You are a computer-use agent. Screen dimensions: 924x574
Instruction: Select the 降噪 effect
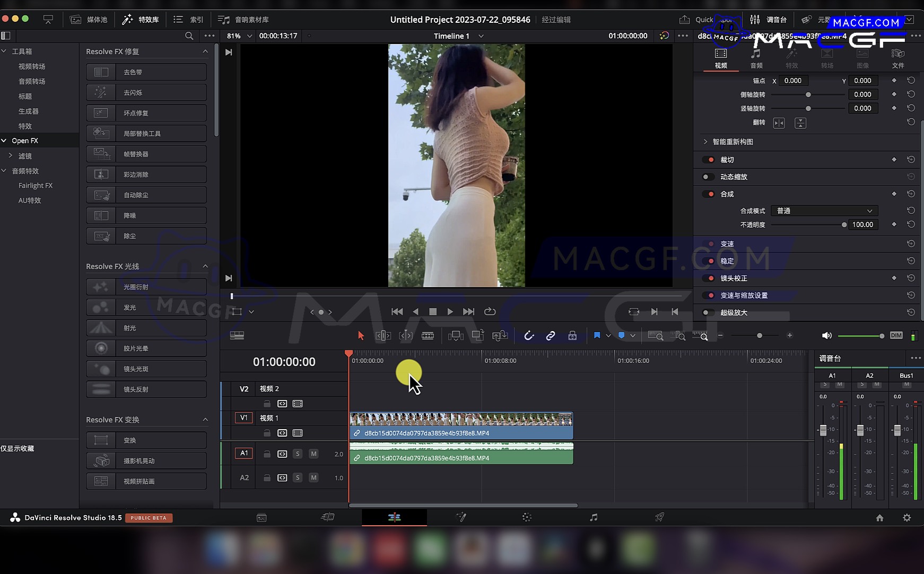tap(146, 216)
